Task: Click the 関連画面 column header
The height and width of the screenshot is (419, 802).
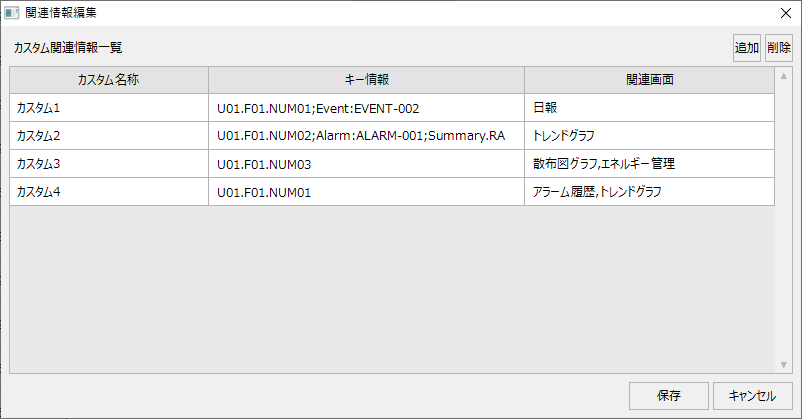Action: point(649,80)
